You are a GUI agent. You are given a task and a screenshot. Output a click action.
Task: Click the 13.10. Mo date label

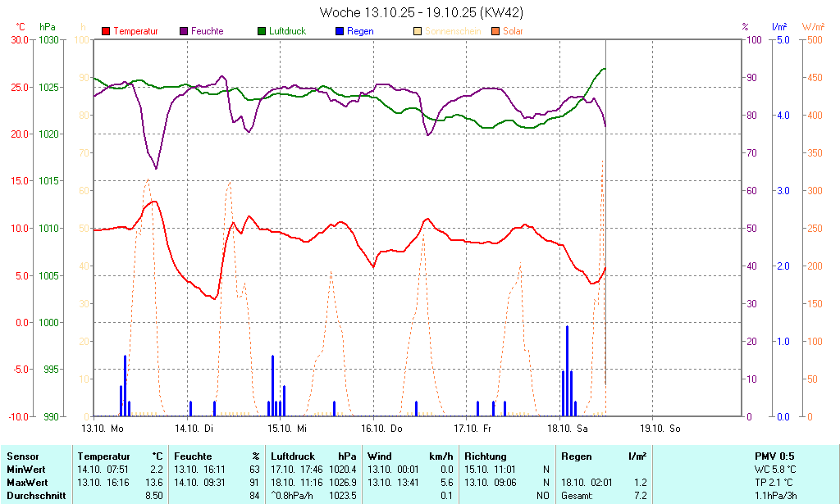pos(103,429)
